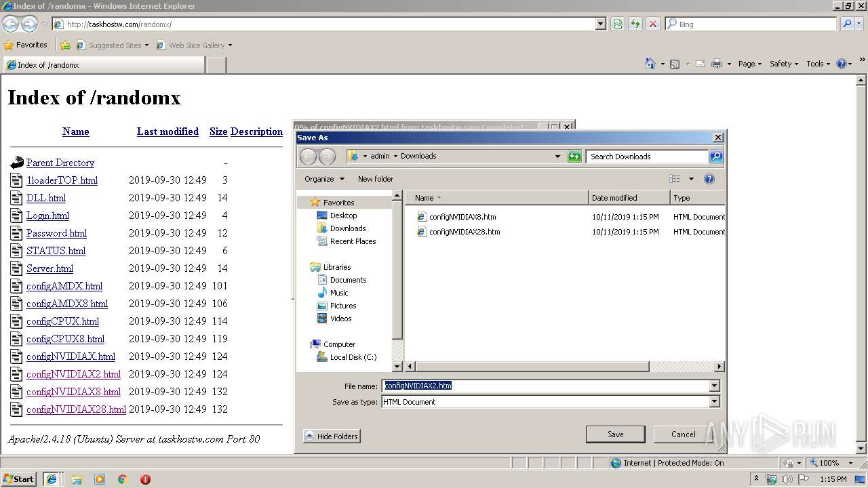Select Local Disk (C:) in tree
The image size is (868, 488).
[353, 357]
